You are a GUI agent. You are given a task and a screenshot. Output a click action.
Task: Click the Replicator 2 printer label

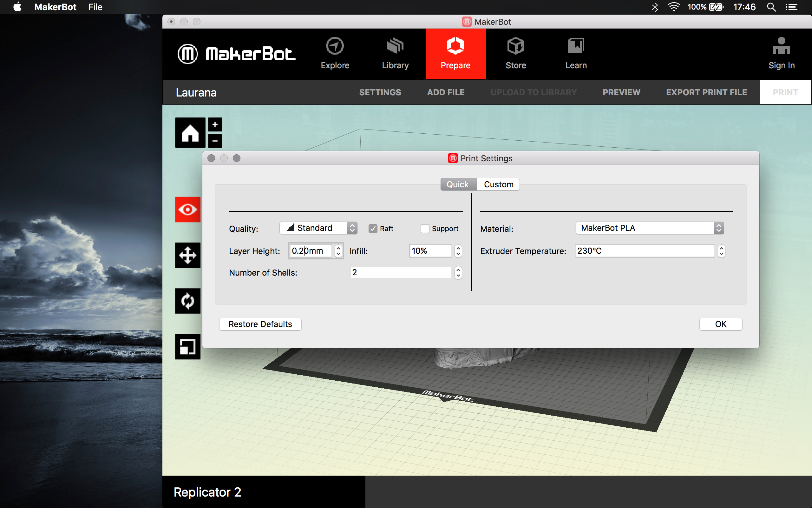click(x=207, y=492)
